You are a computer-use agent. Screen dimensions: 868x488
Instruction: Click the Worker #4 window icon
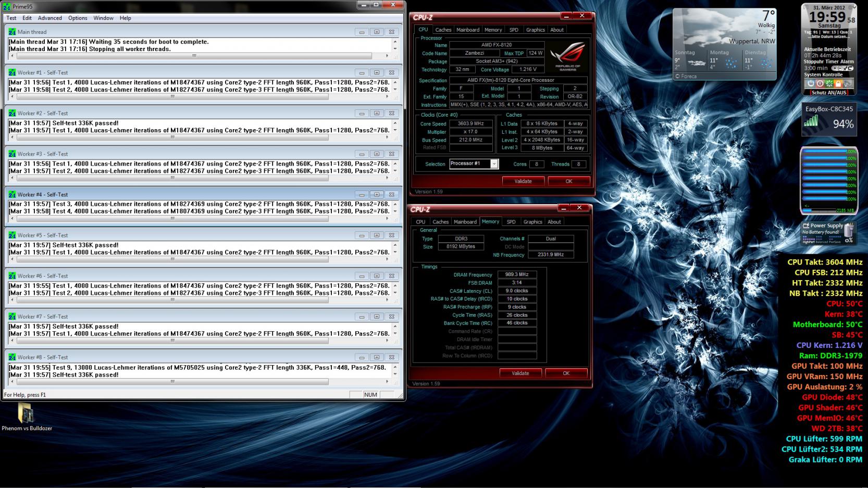click(x=12, y=194)
